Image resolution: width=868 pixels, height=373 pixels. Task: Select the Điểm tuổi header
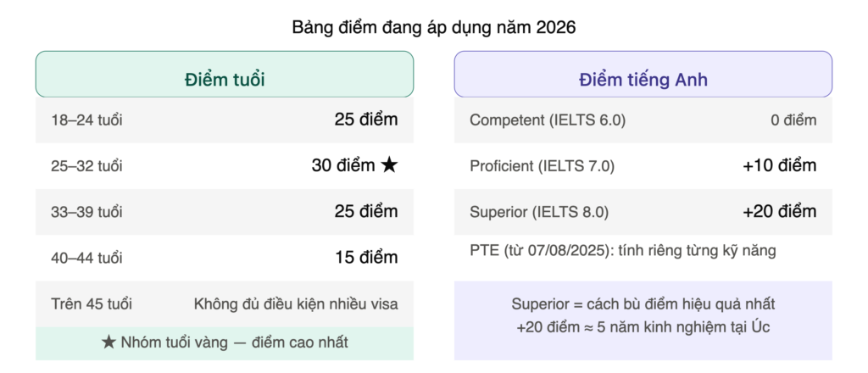coord(225,74)
